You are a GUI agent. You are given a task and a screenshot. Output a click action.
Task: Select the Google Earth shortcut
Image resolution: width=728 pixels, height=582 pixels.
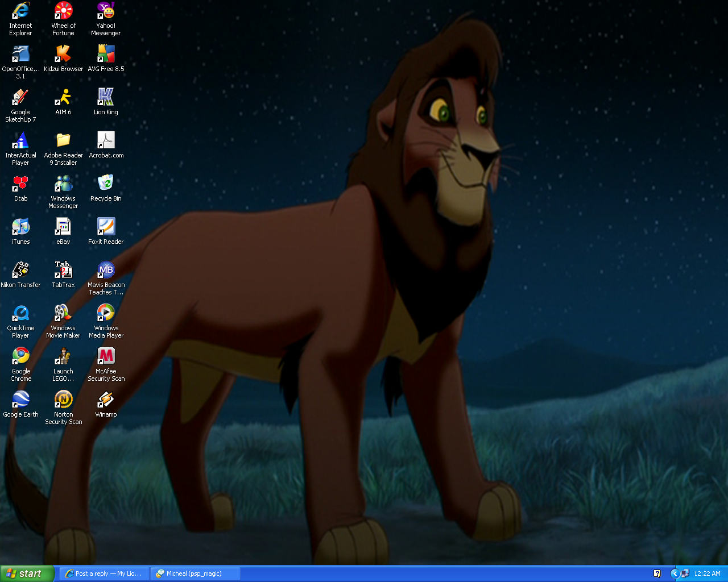click(20, 400)
